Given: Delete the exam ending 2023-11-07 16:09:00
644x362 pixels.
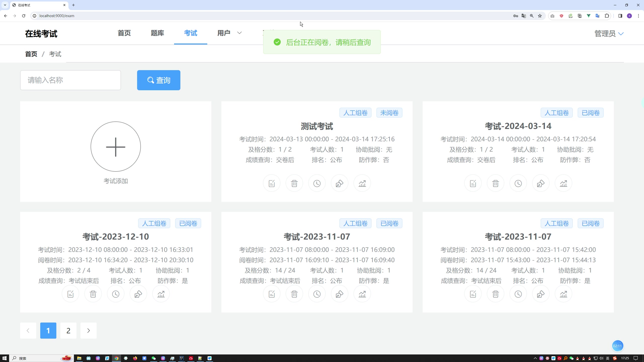Looking at the screenshot, I should [294, 294].
